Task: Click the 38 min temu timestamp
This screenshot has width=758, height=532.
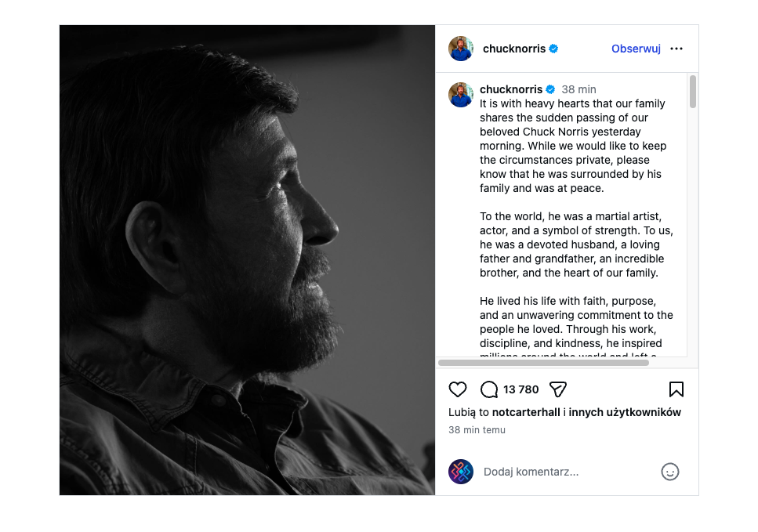Action: [x=477, y=430]
